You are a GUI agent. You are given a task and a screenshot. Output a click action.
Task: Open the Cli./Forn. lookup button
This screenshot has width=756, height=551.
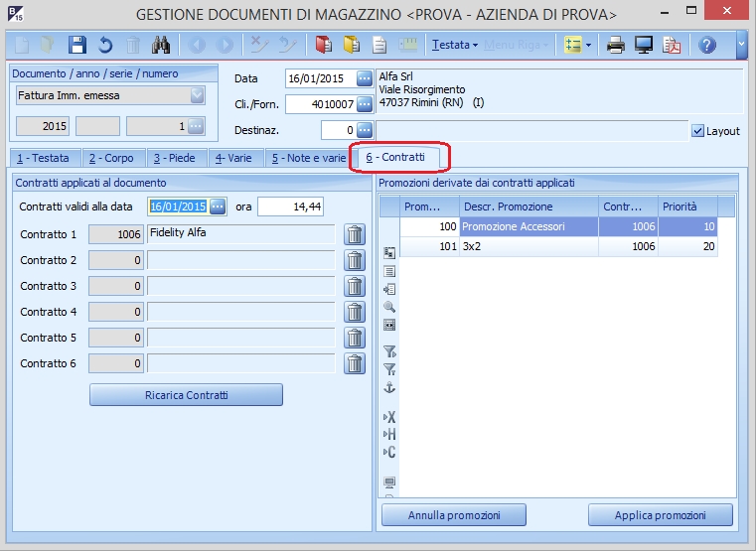coord(365,104)
